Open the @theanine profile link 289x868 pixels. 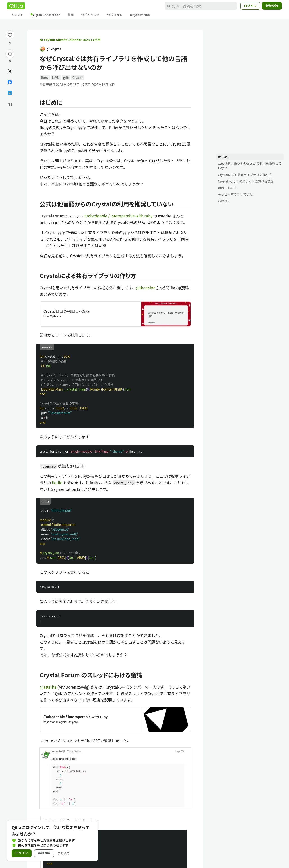coord(145,288)
